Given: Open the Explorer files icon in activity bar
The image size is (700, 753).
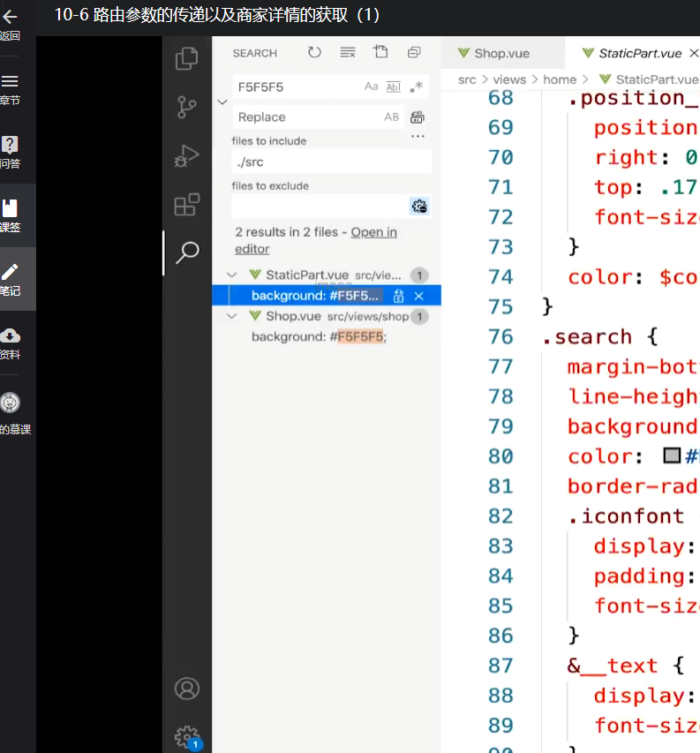Looking at the screenshot, I should 187,58.
